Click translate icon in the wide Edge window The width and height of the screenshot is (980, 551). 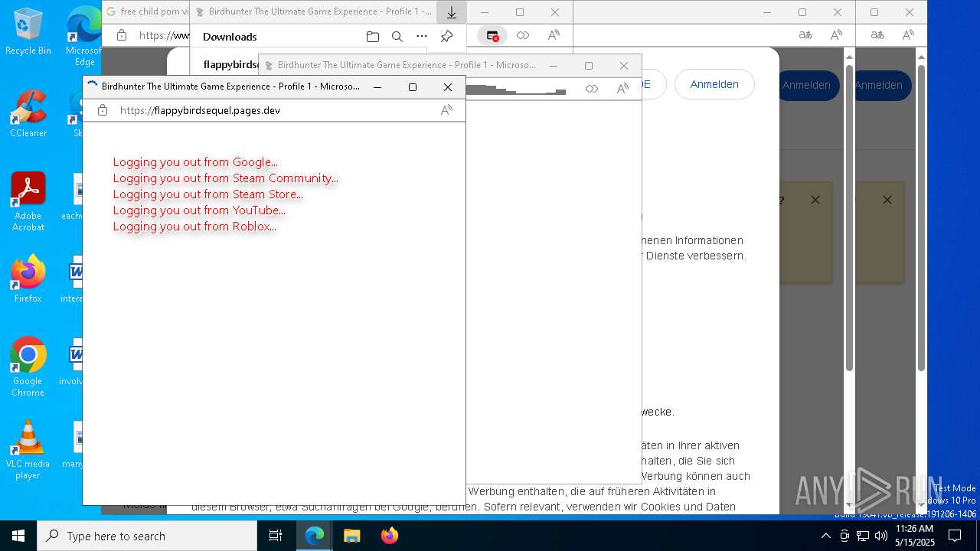click(805, 35)
